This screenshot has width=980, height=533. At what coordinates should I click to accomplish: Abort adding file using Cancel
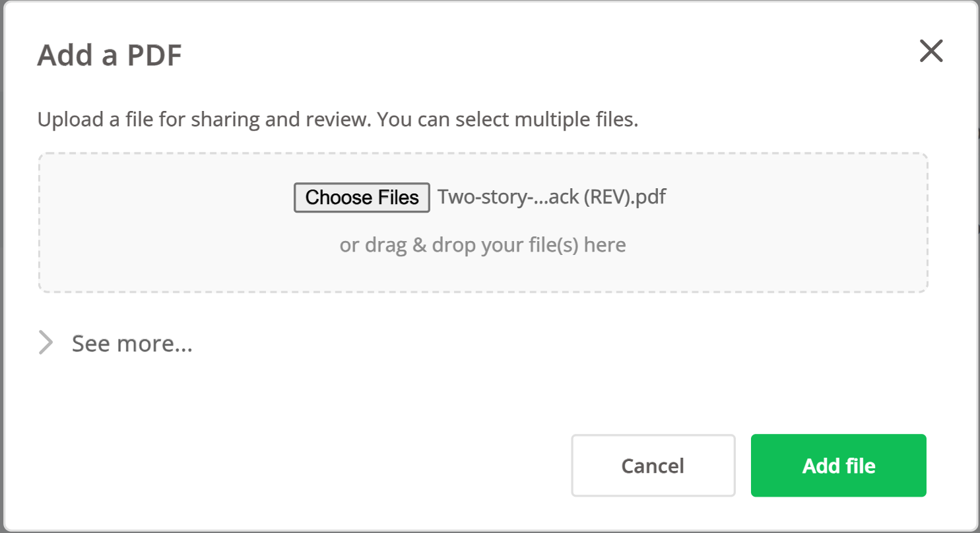tap(653, 466)
